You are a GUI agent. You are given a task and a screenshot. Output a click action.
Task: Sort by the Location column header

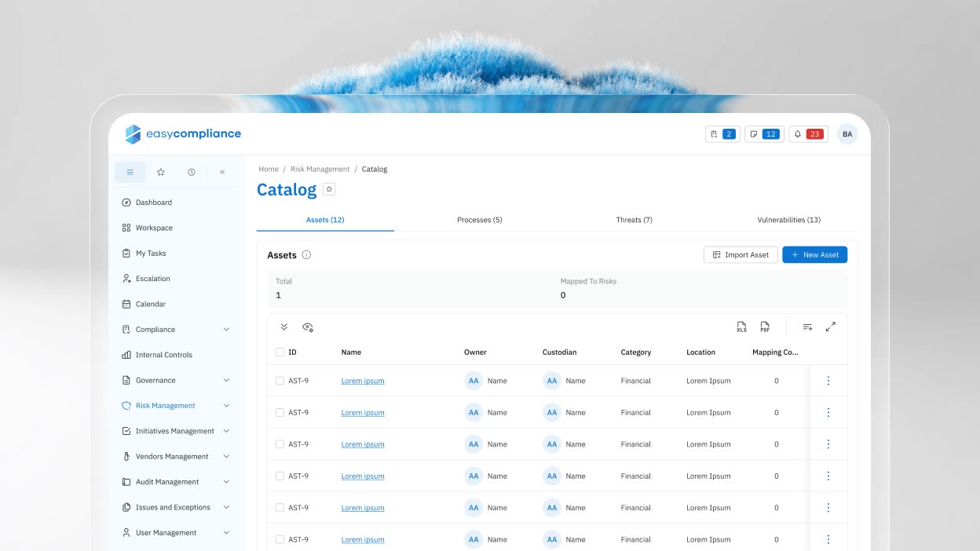coord(700,352)
